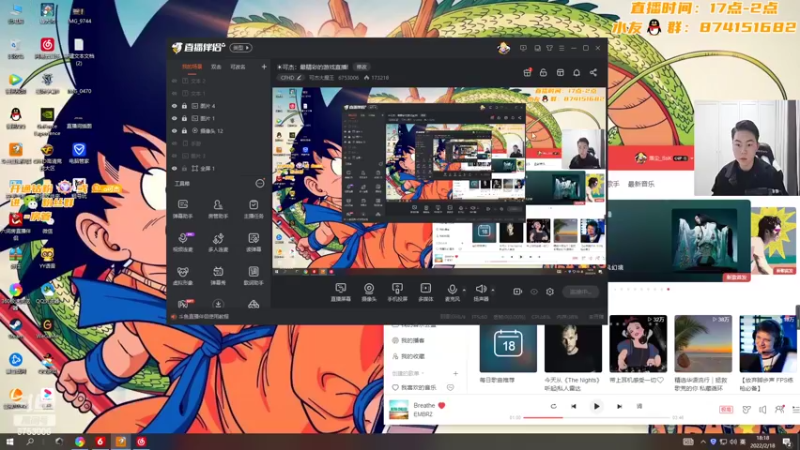Switch to the second scene tab

[x=216, y=67]
